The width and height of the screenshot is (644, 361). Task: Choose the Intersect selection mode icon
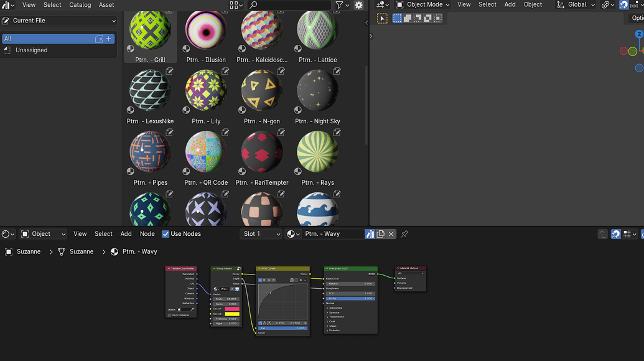point(438,19)
